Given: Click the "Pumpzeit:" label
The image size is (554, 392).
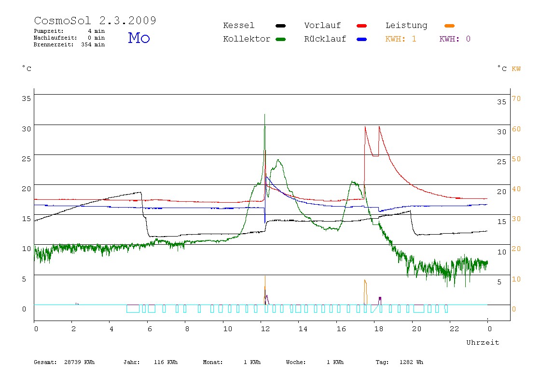Looking at the screenshot, I should pos(49,31).
